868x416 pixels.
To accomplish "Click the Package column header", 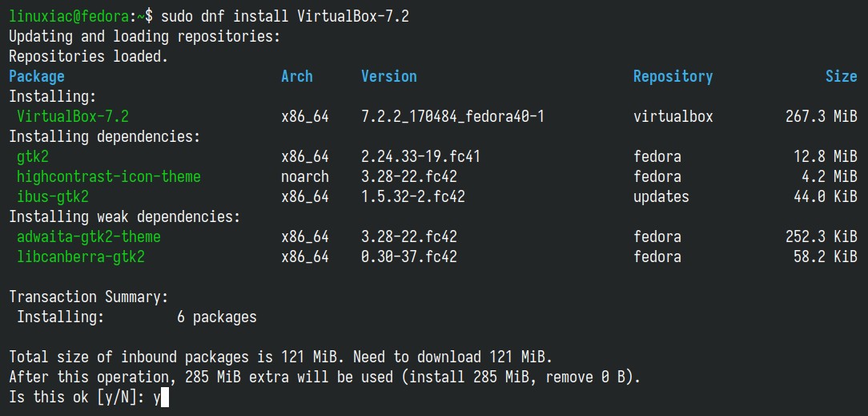I will pyautogui.click(x=37, y=76).
